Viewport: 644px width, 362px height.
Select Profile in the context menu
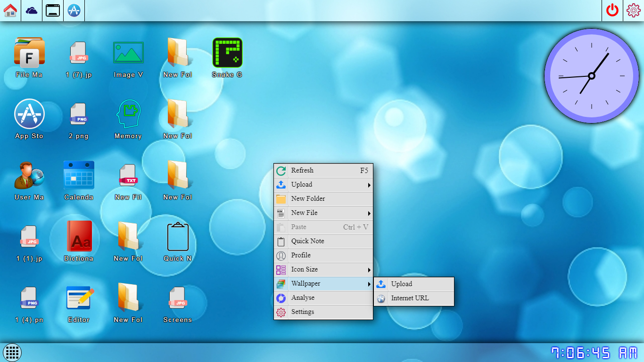pyautogui.click(x=323, y=255)
